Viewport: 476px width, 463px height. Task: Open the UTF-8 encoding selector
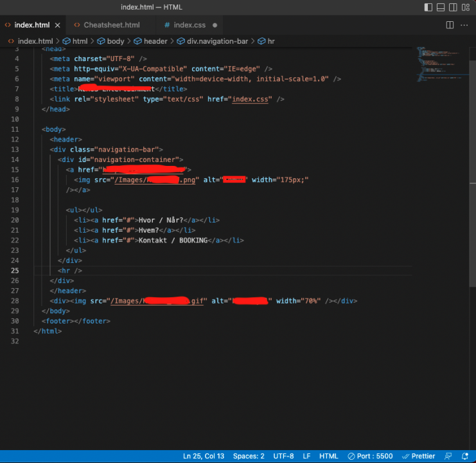coord(283,456)
